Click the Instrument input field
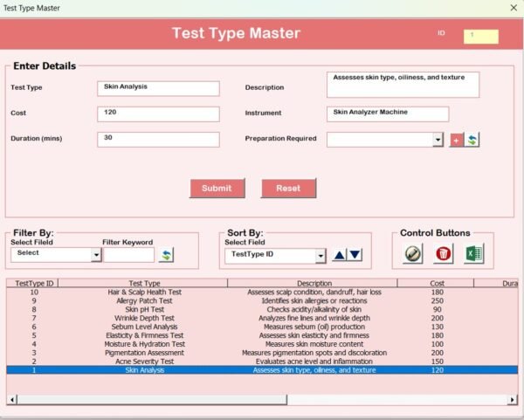 coord(388,114)
